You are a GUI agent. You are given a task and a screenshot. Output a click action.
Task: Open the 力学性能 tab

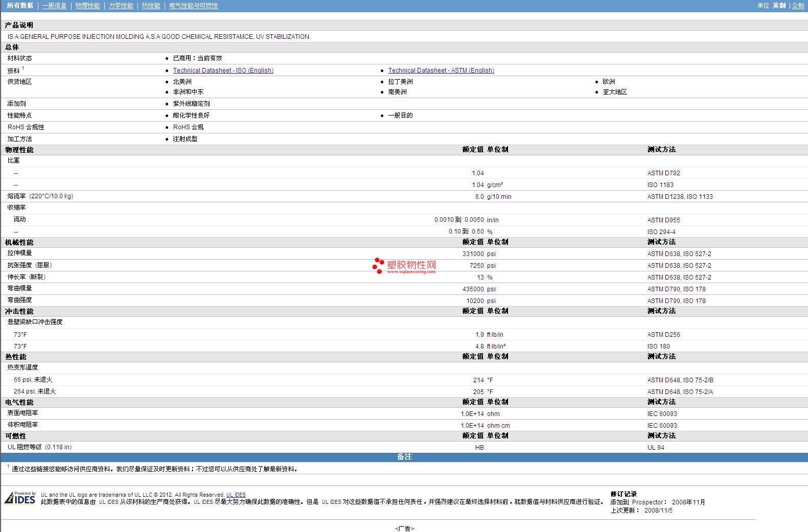121,6
